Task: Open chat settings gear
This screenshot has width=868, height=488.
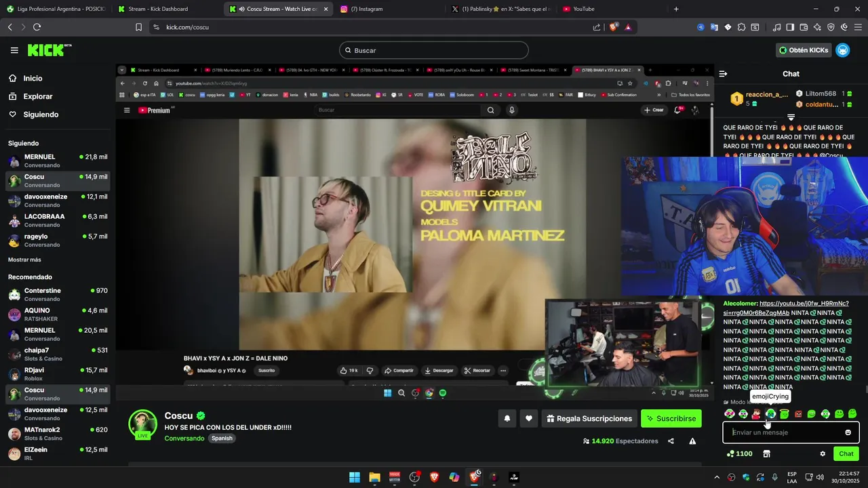Action: pyautogui.click(x=823, y=453)
